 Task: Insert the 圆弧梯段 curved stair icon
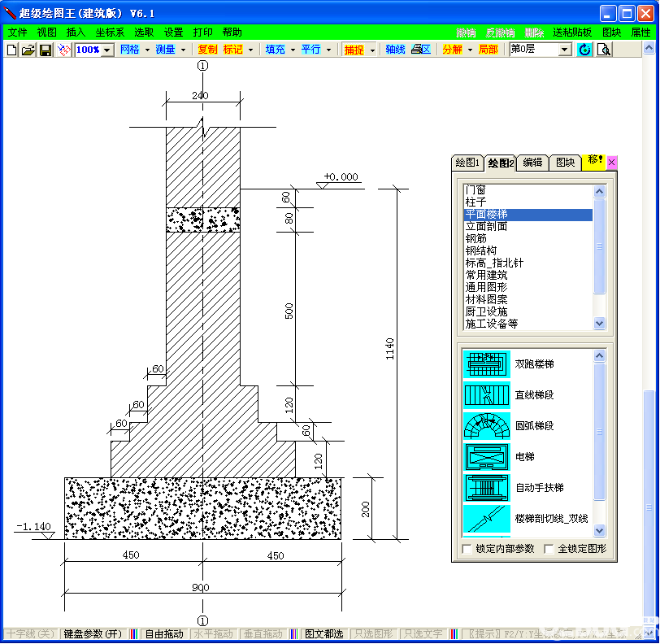point(487,426)
